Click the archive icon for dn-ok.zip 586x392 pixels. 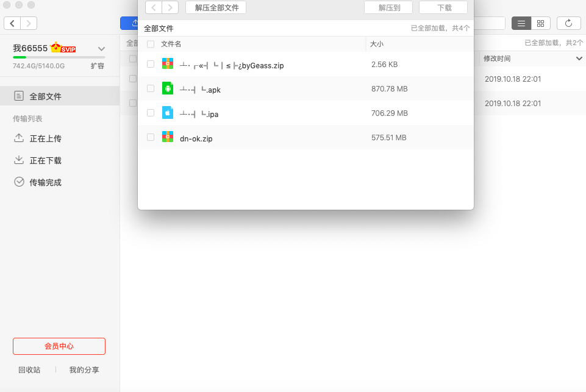tap(168, 137)
